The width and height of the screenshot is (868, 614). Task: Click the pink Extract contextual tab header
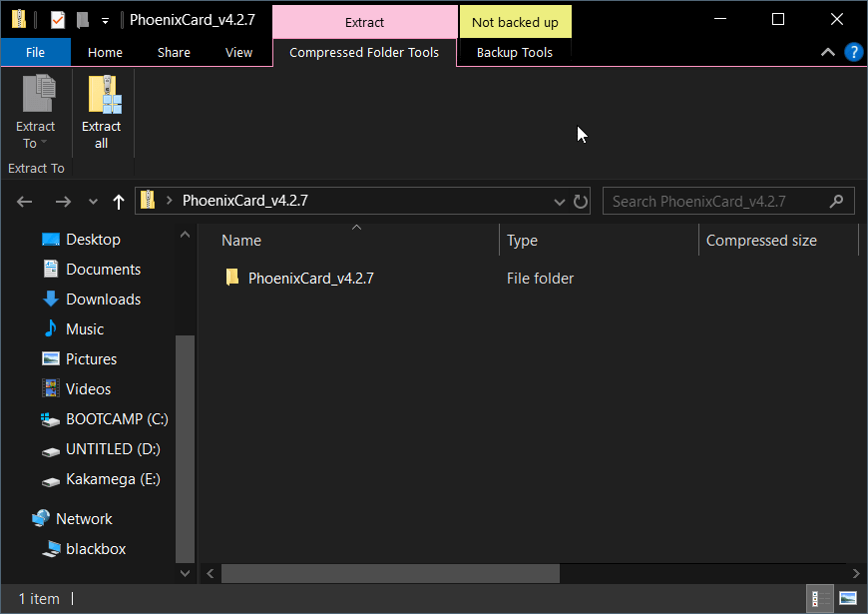point(365,22)
